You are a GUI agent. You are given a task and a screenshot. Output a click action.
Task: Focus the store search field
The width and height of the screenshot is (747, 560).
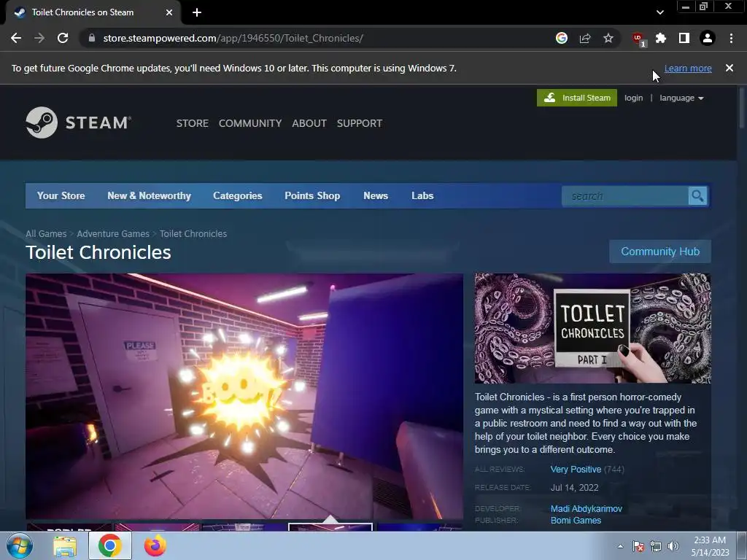click(x=625, y=195)
